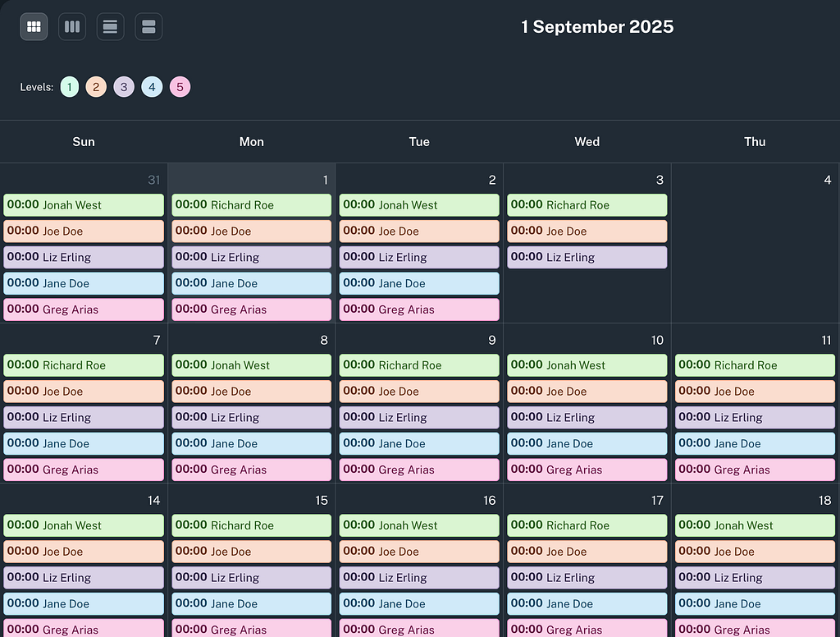840x637 pixels.
Task: Open Liz Erling event on the 9th
Action: click(419, 417)
